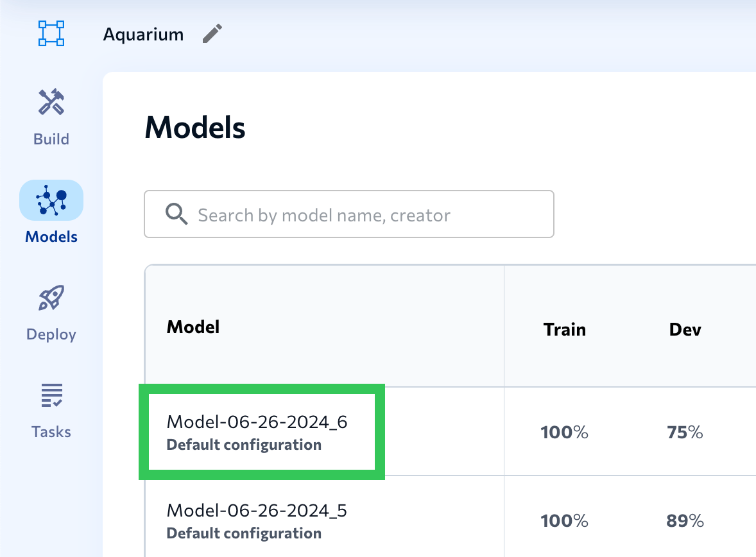The height and width of the screenshot is (557, 756).
Task: Click the Dev column header
Action: [x=684, y=329]
